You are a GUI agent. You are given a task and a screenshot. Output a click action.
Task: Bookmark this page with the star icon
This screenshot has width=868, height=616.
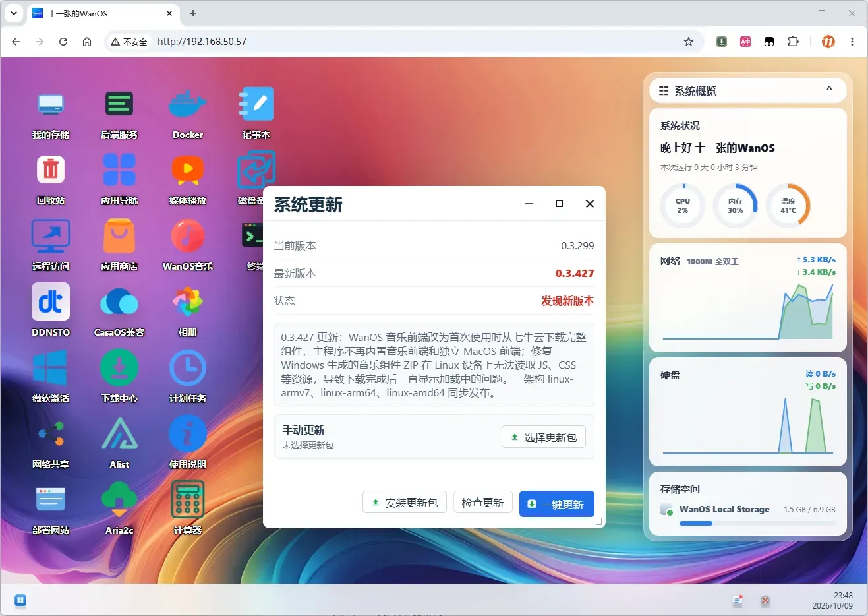[689, 42]
